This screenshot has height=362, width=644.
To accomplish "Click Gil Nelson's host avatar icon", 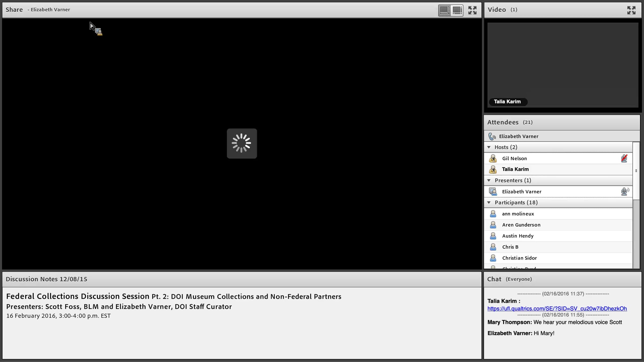I will coord(493,158).
